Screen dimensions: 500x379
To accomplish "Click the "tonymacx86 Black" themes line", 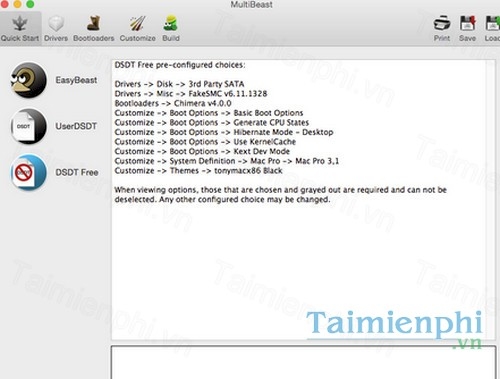I will click(199, 171).
